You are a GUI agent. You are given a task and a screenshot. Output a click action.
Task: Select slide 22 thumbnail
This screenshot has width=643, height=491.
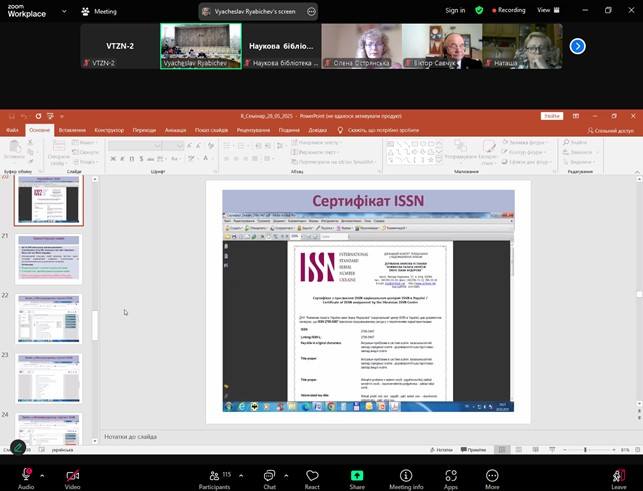48,319
